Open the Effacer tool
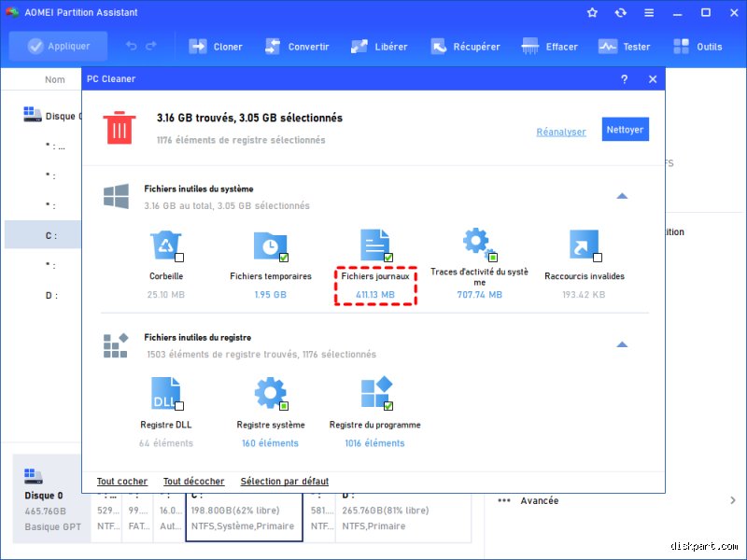The image size is (747, 560). pyautogui.click(x=549, y=46)
